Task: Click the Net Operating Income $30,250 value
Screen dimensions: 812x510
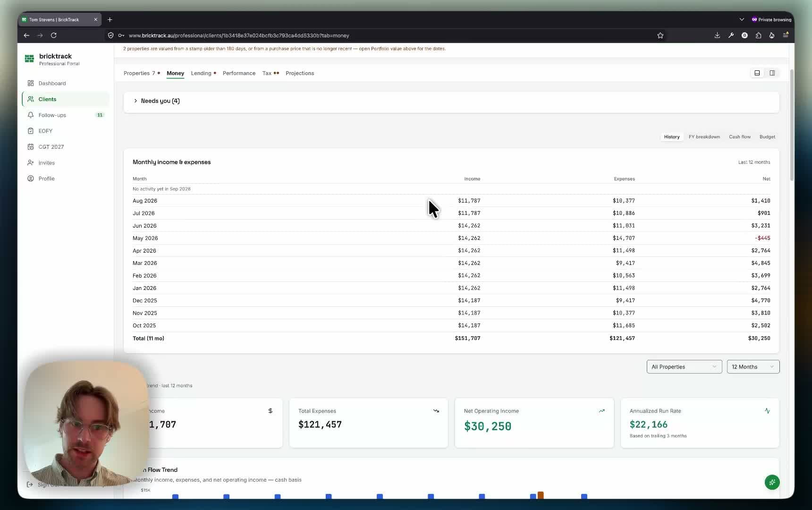Action: 487,426
